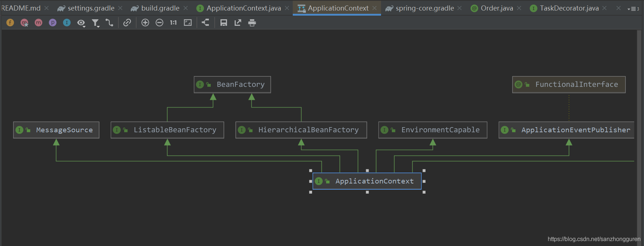Screen dimensions: 644x246
Task: Click the chain link icon in toolbar
Action: [127, 23]
